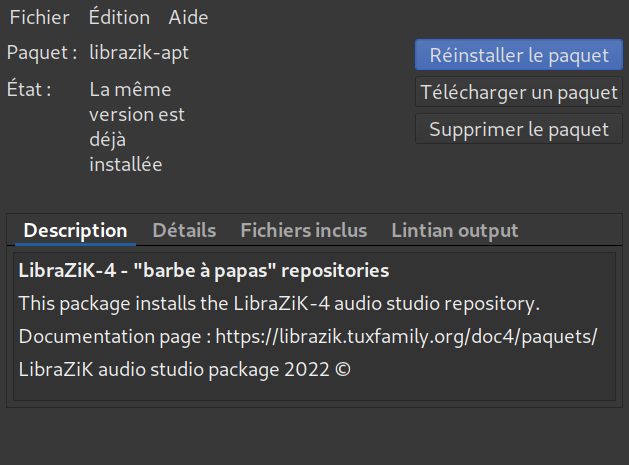Open the librazik.tuxfamily.org documentation URL
629x465 pixels.
pos(405,336)
